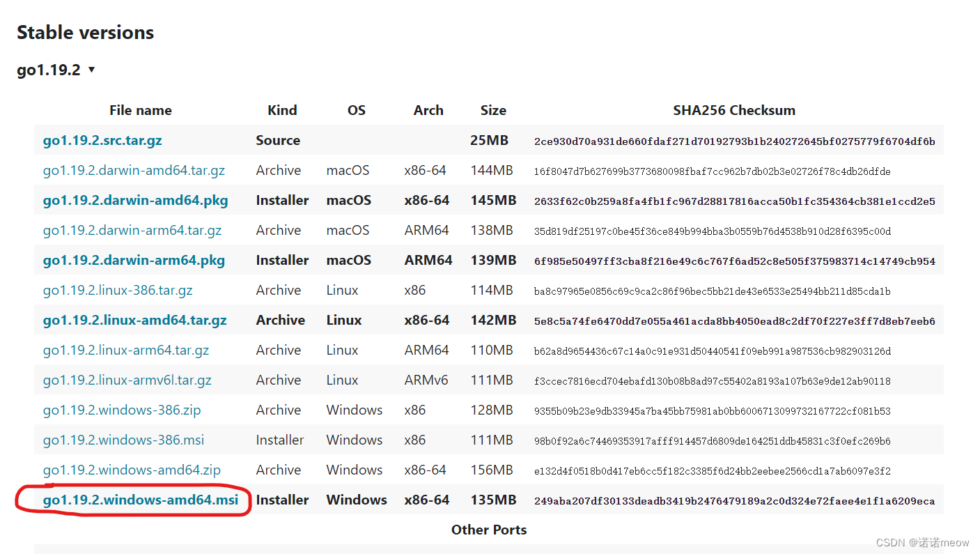The width and height of the screenshot is (980, 554).
Task: Download go1.19.2.darwin-arm64.pkg installer
Action: [x=134, y=260]
